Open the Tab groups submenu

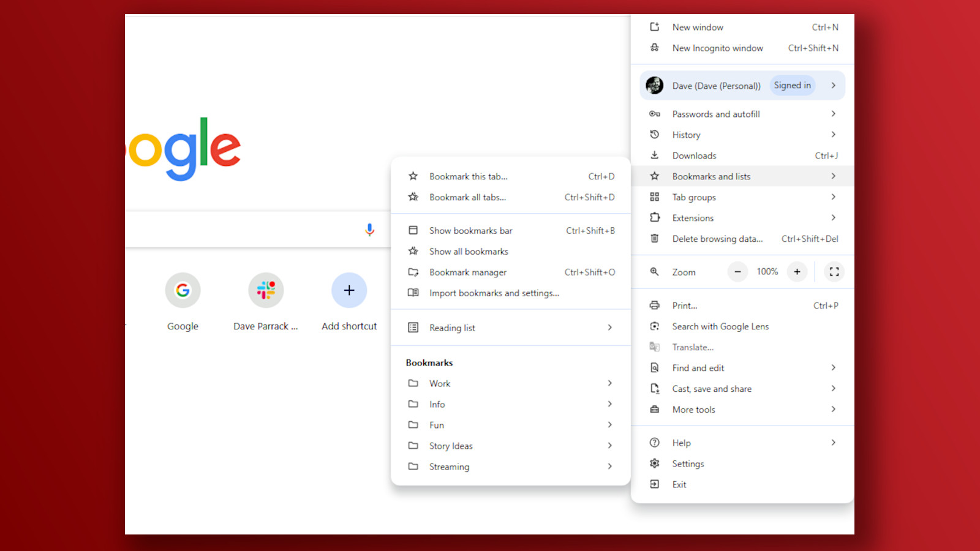tap(694, 197)
